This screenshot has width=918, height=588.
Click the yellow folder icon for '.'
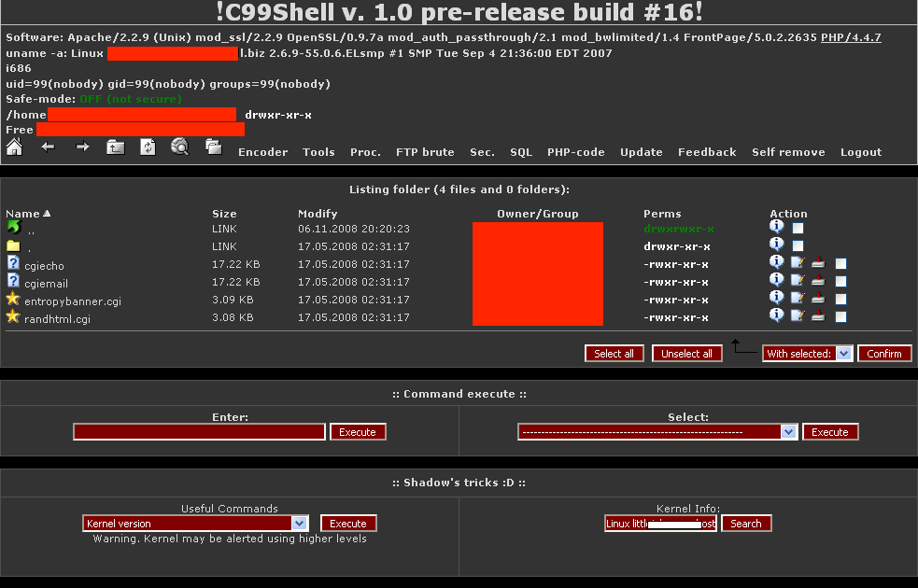pyautogui.click(x=13, y=245)
